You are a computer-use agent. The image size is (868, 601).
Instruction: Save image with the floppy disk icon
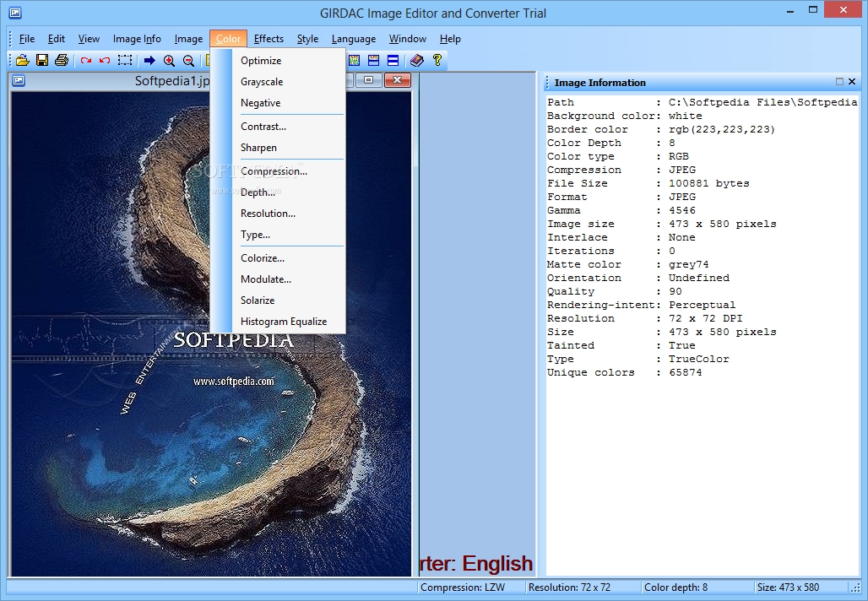click(x=42, y=60)
